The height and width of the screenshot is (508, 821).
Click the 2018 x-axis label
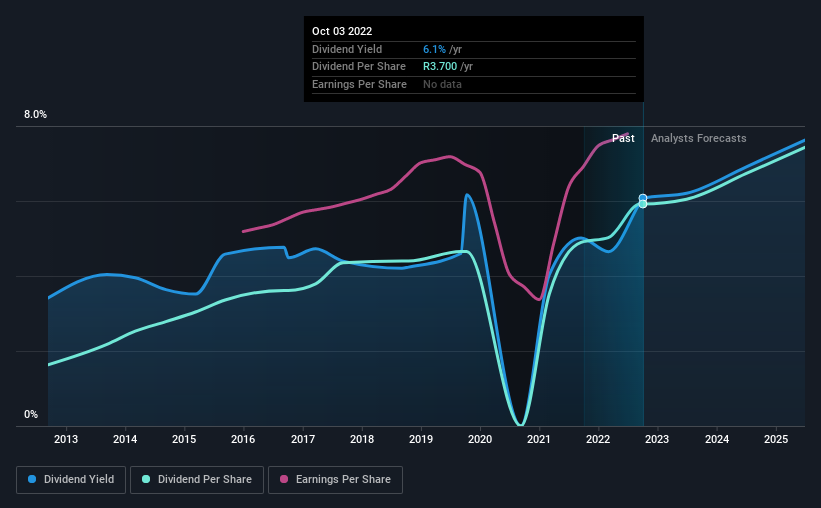pyautogui.click(x=362, y=439)
